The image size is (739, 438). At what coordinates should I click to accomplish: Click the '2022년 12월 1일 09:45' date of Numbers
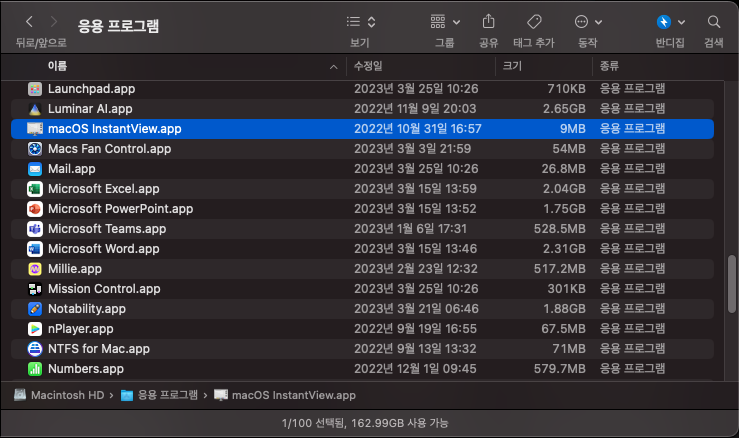tap(415, 369)
